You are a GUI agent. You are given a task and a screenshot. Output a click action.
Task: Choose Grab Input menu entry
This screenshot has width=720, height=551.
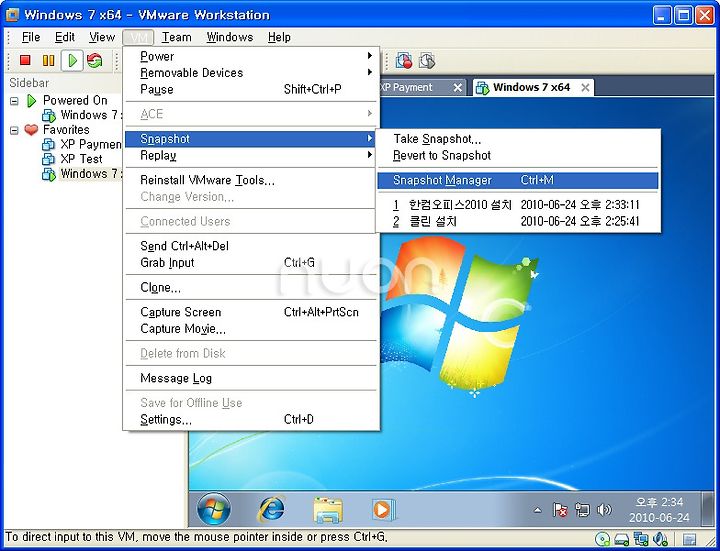tap(251, 263)
